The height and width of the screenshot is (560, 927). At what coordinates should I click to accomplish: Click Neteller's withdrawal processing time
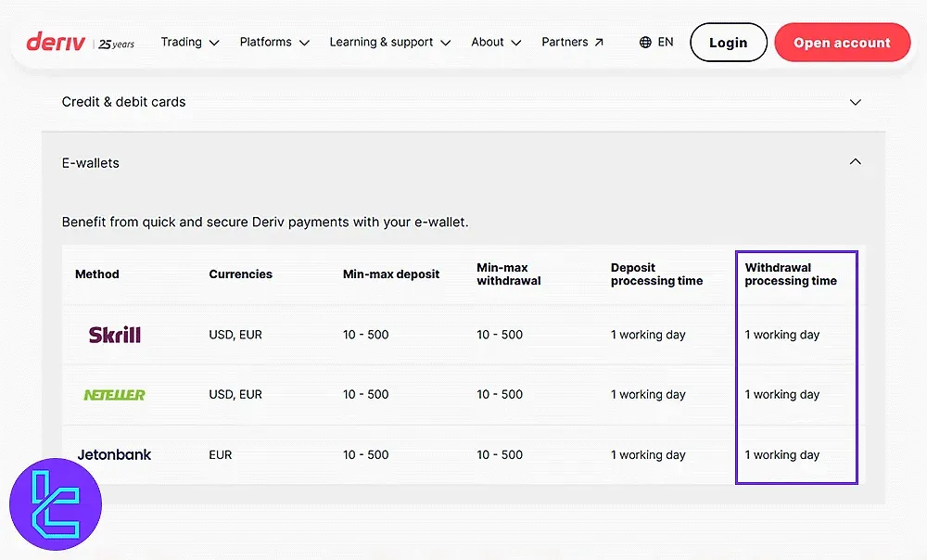[782, 394]
